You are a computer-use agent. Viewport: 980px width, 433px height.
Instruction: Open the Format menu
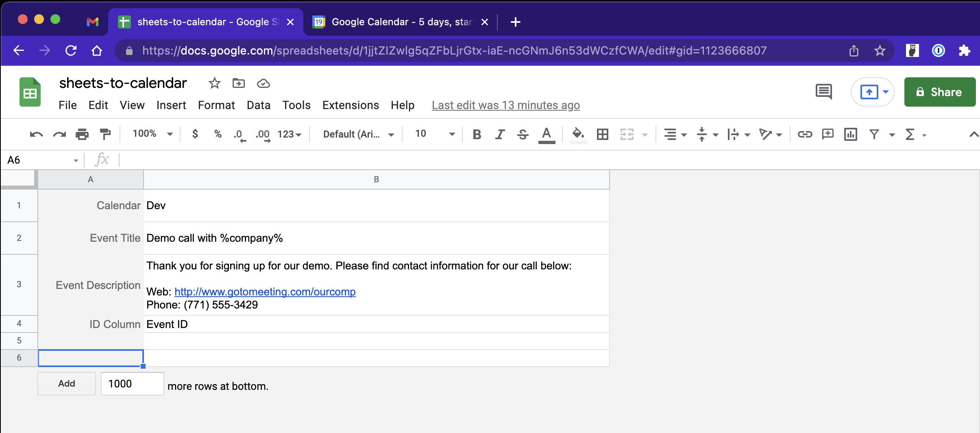216,105
